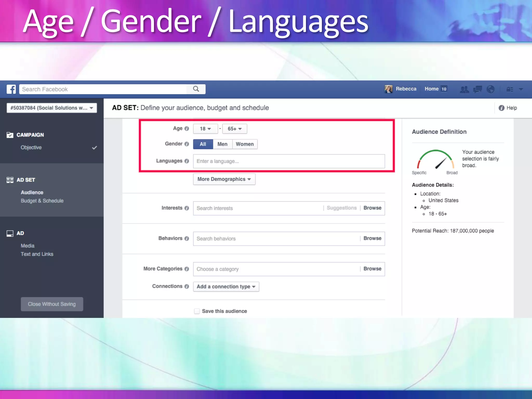532x399 pixels.
Task: Select Women gender option
Action: coord(245,144)
